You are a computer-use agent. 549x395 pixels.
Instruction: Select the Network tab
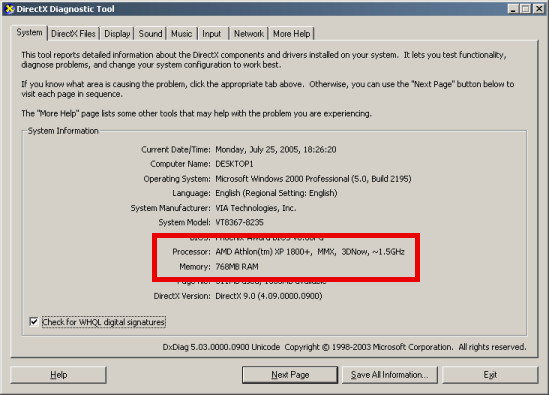pos(249,34)
